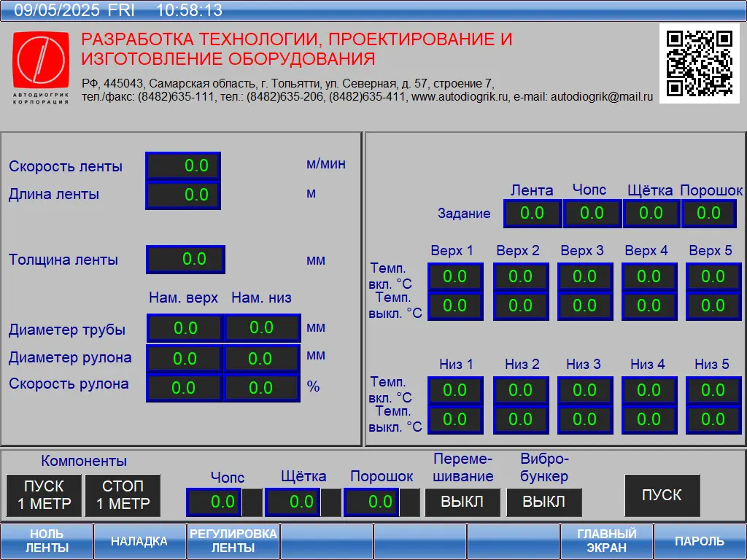Go to ГЛАВНЫЙ ЭКРАН
Screen dimensions: 747x560
pos(606,542)
